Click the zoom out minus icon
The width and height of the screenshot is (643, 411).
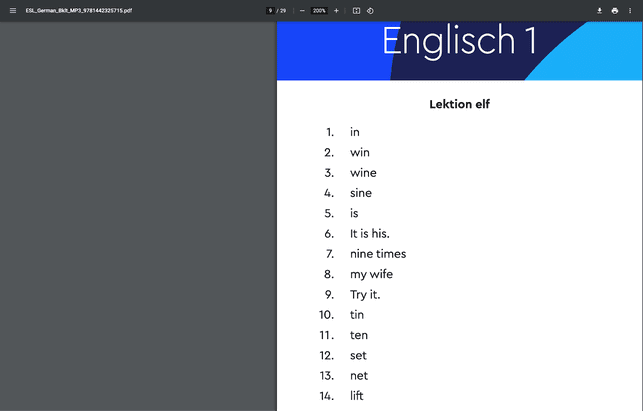[302, 10]
